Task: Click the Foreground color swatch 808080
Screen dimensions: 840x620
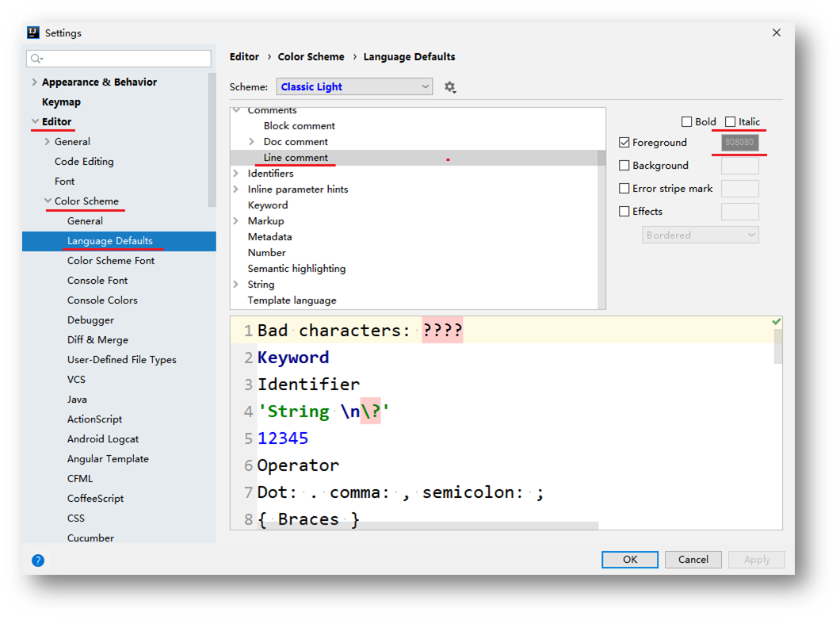Action: 740,143
